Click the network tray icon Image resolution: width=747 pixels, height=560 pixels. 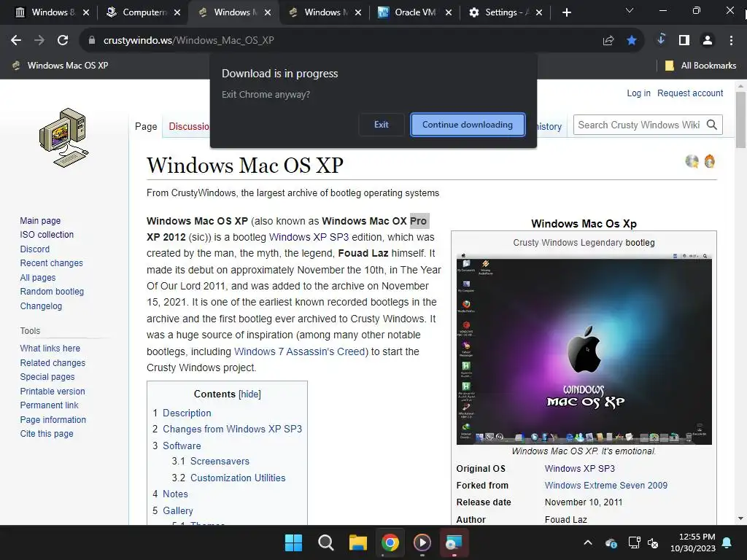click(634, 542)
